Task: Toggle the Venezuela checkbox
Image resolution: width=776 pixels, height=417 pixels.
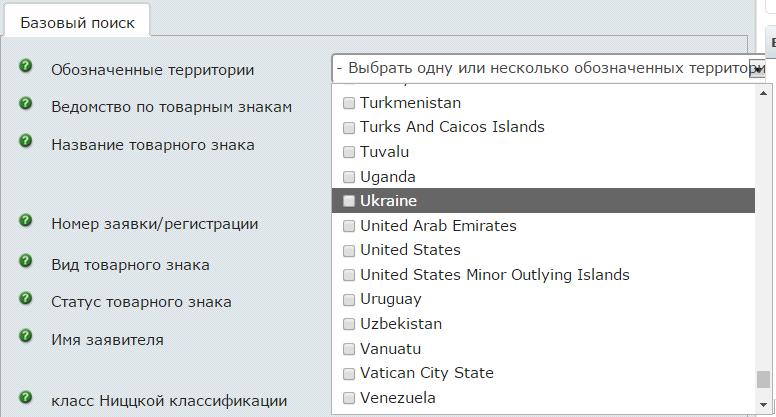Action: pyautogui.click(x=349, y=398)
